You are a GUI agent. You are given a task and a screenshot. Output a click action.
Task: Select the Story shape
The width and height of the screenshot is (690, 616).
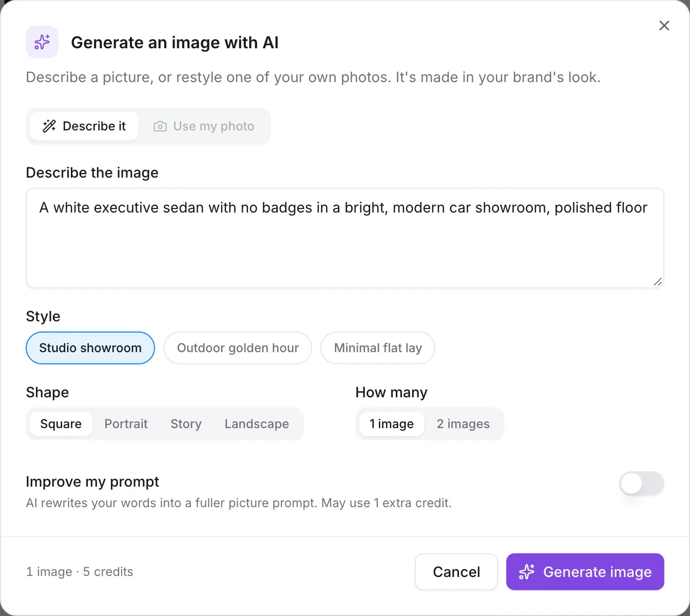186,424
